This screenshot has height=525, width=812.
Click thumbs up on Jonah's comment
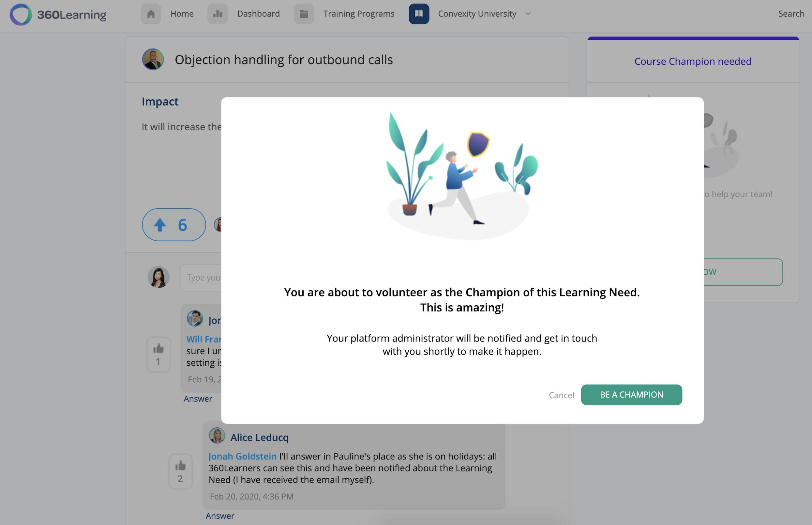point(158,349)
